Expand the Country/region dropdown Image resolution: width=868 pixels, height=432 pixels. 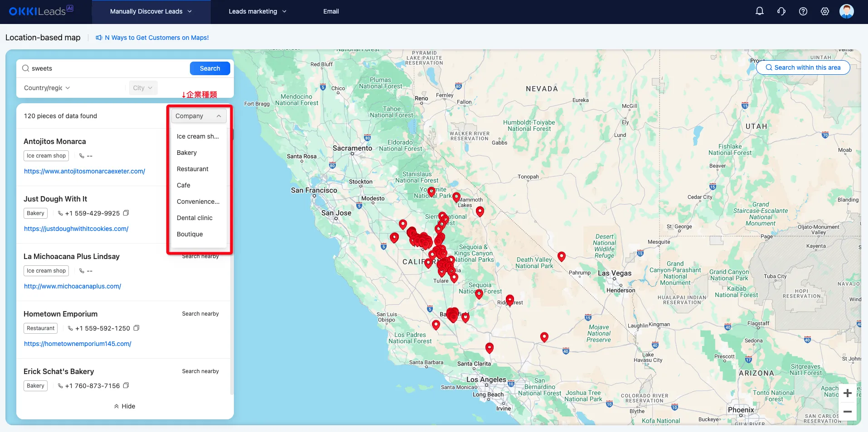click(47, 88)
